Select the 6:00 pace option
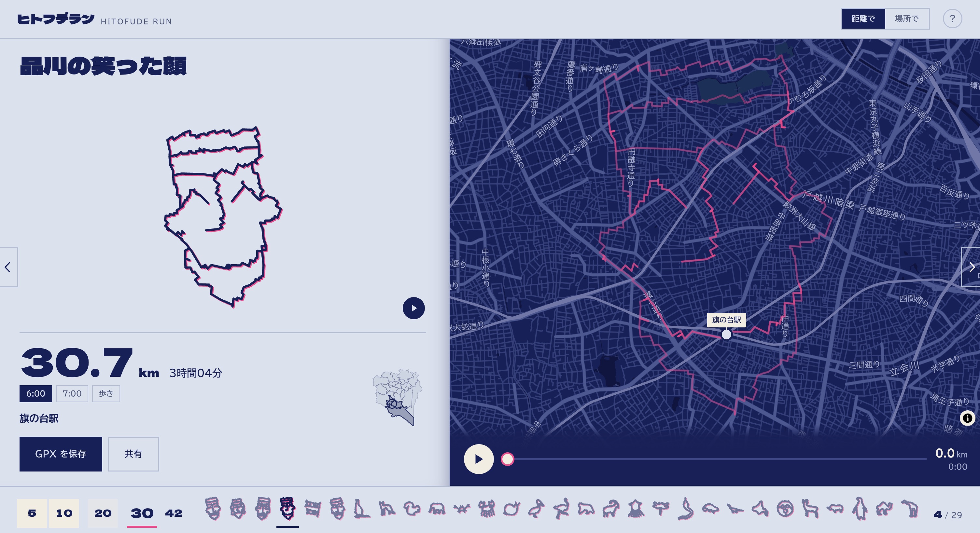Screen dimensions: 980x533 click(36, 393)
